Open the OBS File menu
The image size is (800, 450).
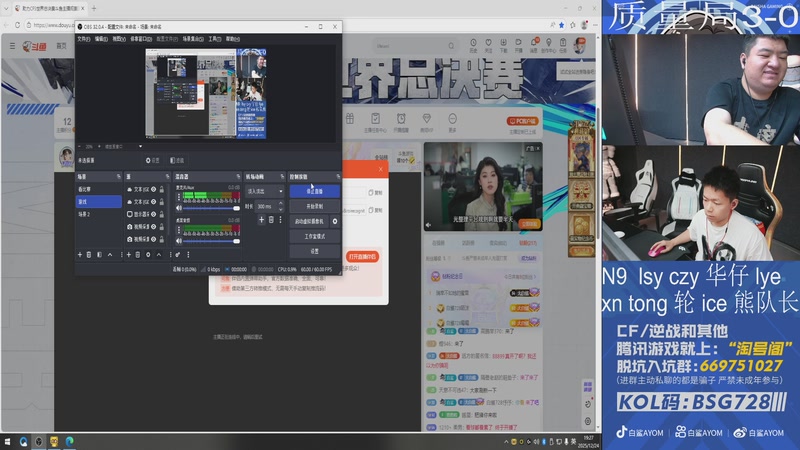83,39
